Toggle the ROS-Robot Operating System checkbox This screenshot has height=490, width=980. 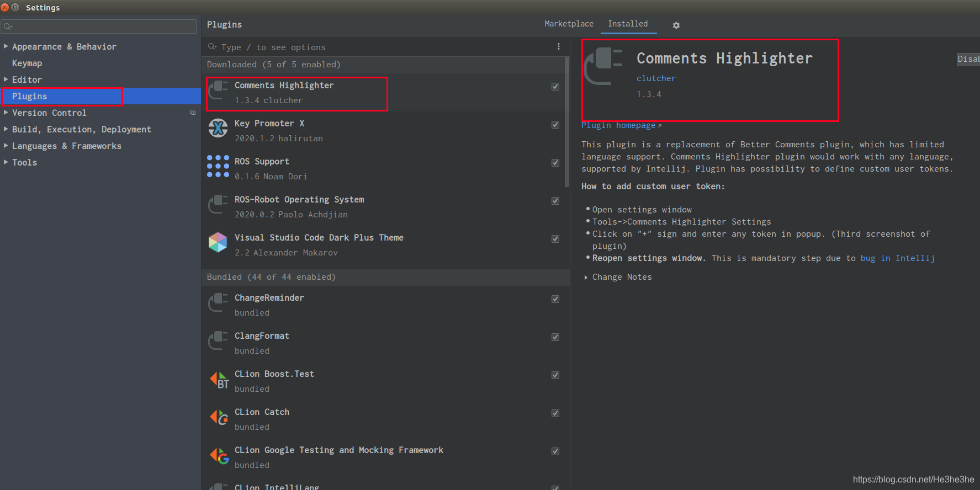tap(555, 201)
